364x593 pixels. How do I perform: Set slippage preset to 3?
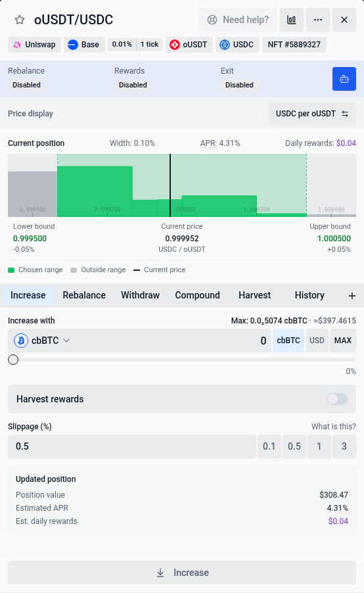coord(344,446)
